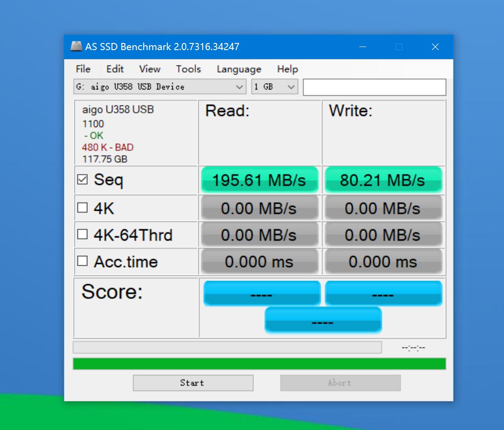The image size is (504, 430).
Task: Click the 4K read result field
Action: click(260, 208)
